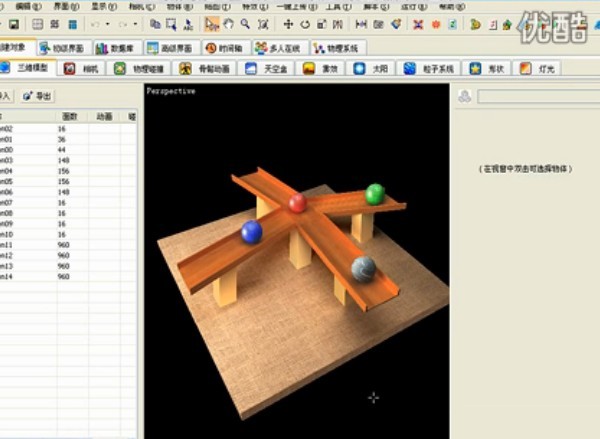The height and width of the screenshot is (439, 600).
Task: Click the magnifier zoom tool
Action: [245, 24]
